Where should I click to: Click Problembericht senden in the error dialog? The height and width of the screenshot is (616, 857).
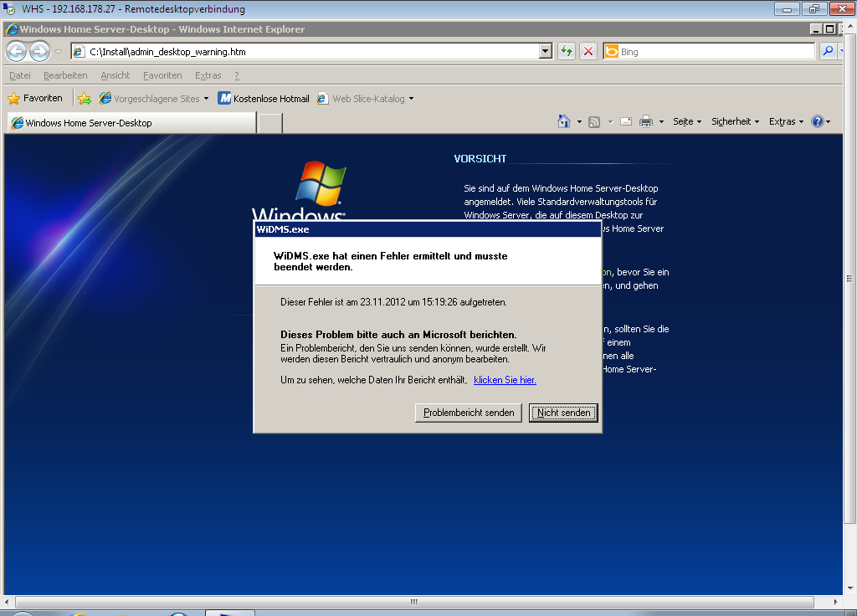point(469,413)
